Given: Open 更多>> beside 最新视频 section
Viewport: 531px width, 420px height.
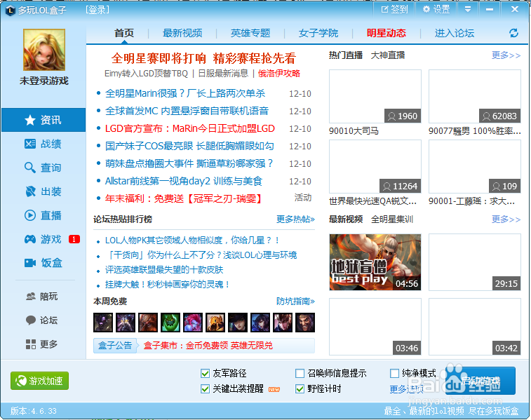Looking at the screenshot, I should 506,219.
